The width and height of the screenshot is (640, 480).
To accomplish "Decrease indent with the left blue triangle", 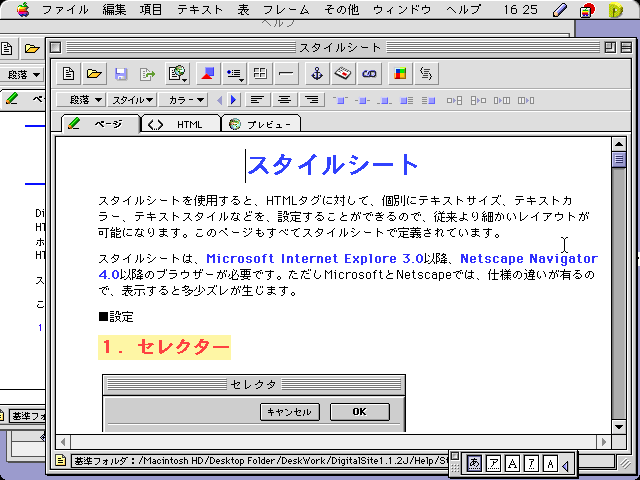I will (x=220, y=100).
